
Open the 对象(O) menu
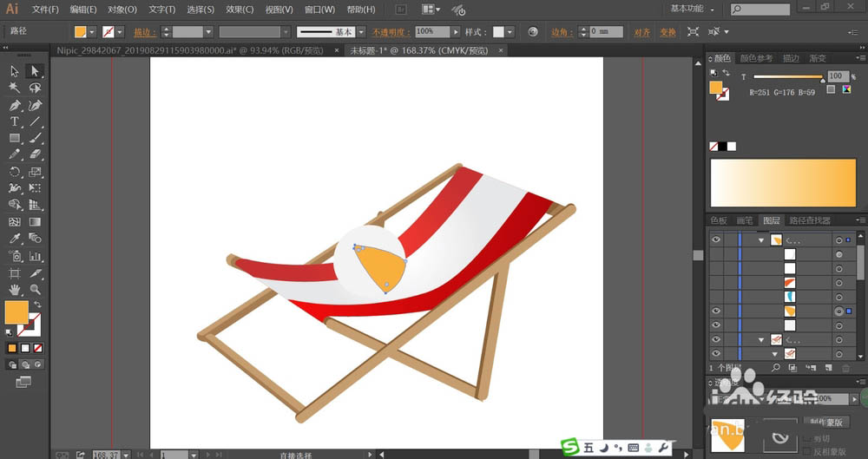point(122,10)
